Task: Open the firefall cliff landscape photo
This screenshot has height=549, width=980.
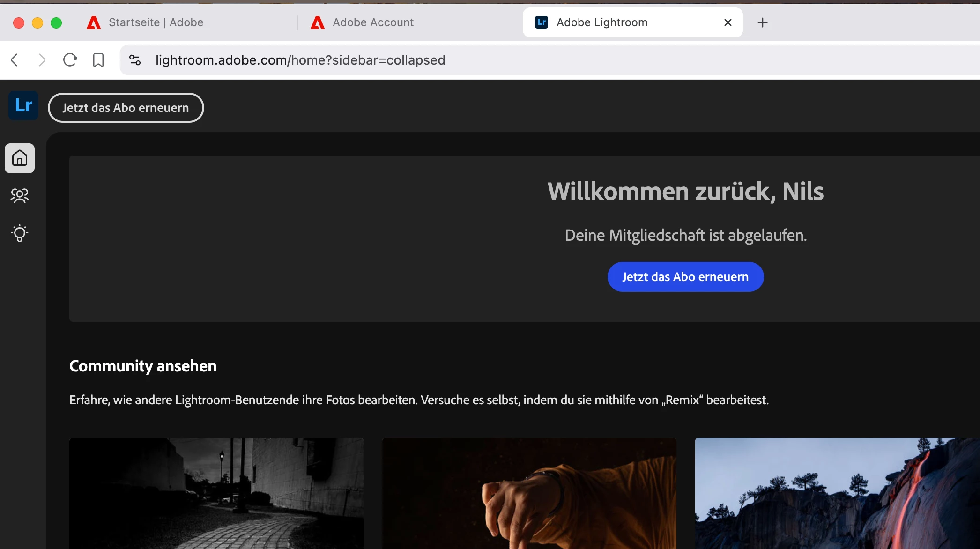Action: tap(837, 493)
